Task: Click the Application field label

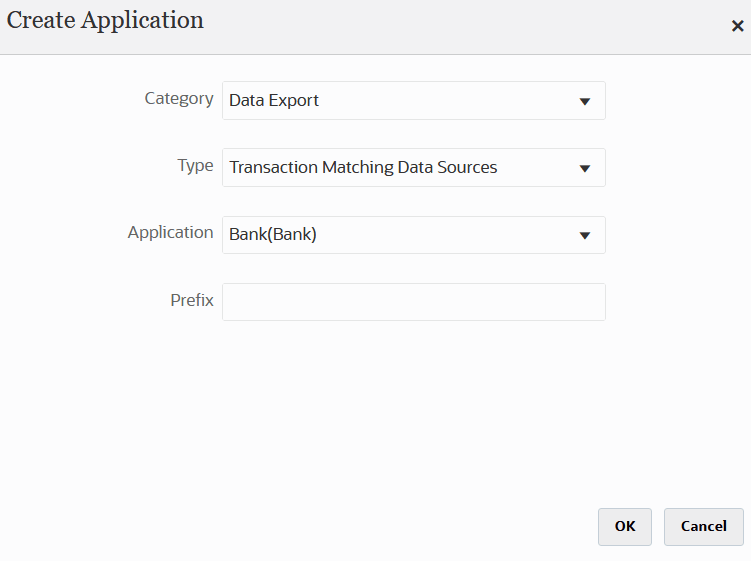Action: click(170, 232)
